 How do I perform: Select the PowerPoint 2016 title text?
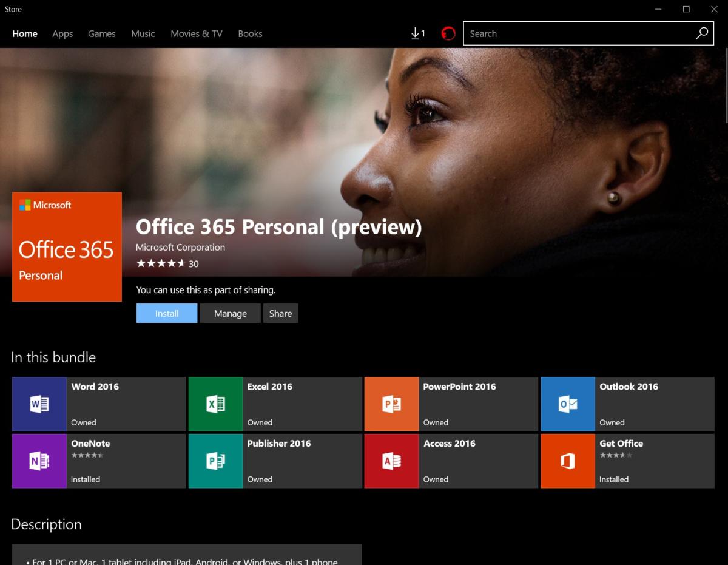pos(459,387)
